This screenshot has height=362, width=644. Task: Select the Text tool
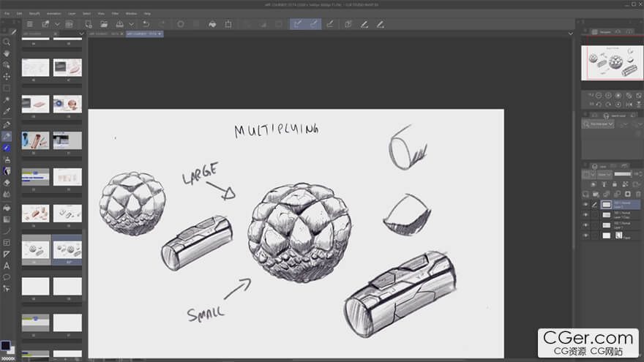[x=7, y=265]
